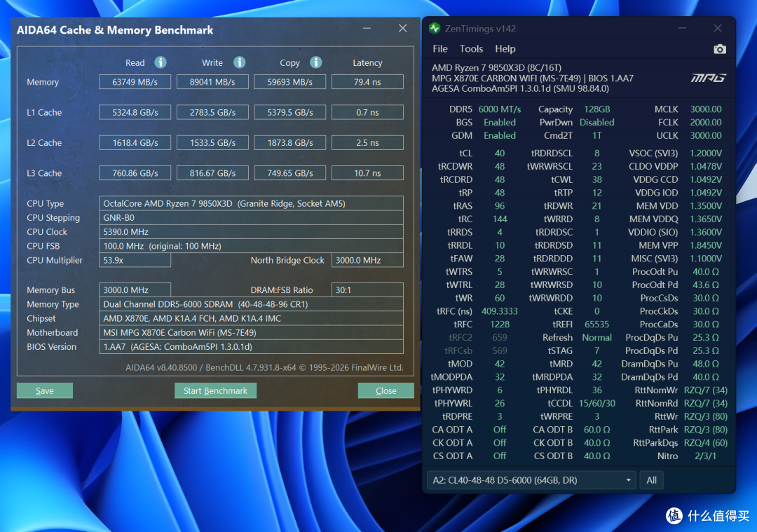The width and height of the screenshot is (757, 532).
Task: Click RttParkDqs value RZQ/4 (60)
Action: 706,443
